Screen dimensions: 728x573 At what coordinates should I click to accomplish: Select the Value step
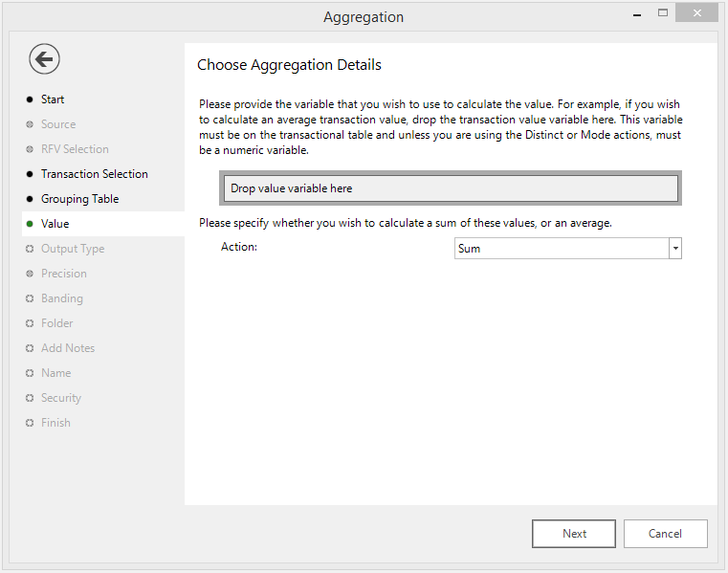tap(55, 224)
